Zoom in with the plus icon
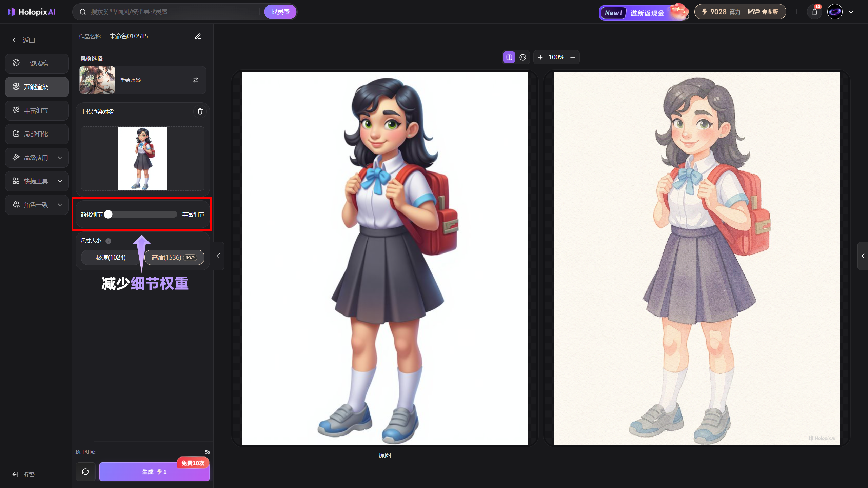The width and height of the screenshot is (868, 488). (540, 57)
